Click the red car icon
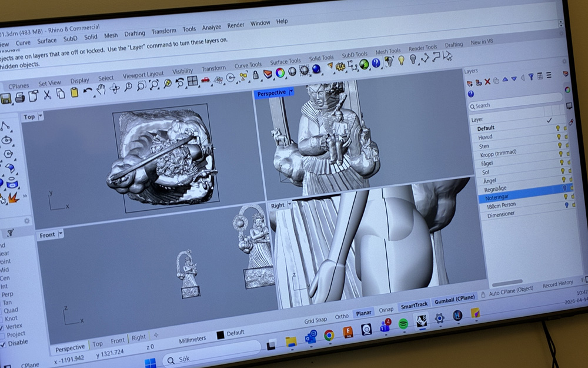The image size is (588, 368). [205, 79]
